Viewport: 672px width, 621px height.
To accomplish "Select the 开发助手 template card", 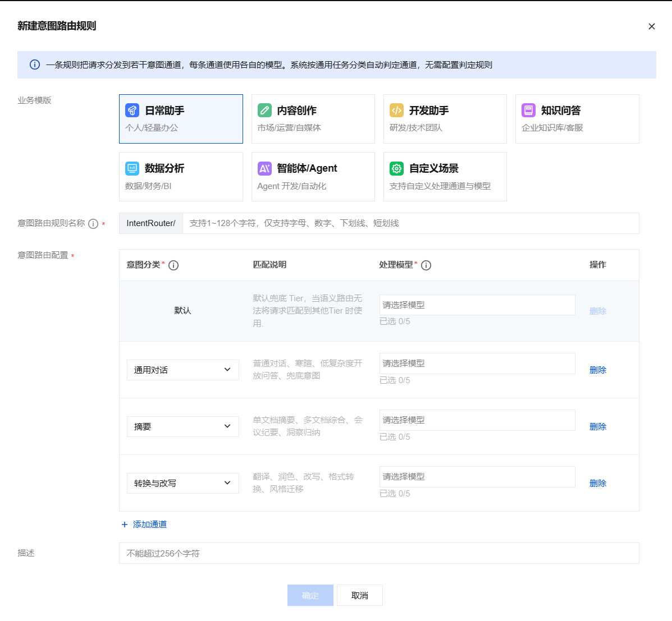I will 445,118.
